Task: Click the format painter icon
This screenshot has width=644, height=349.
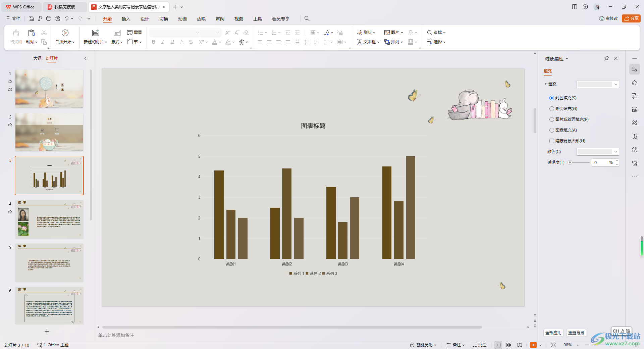Action: coord(16,37)
